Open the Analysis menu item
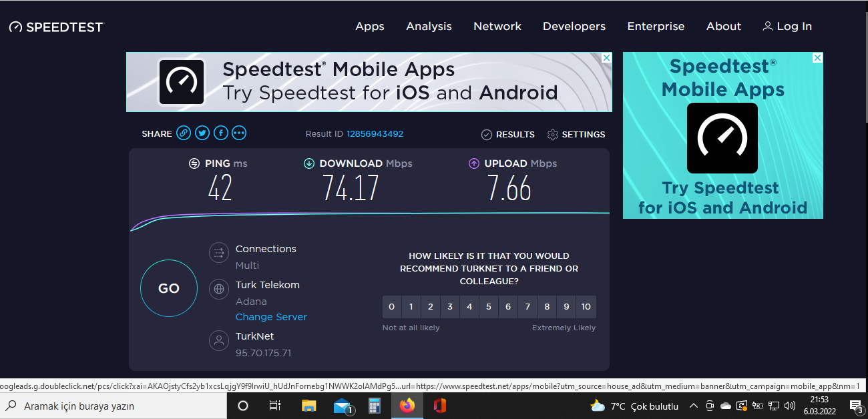Image resolution: width=868 pixels, height=419 pixels. click(429, 26)
